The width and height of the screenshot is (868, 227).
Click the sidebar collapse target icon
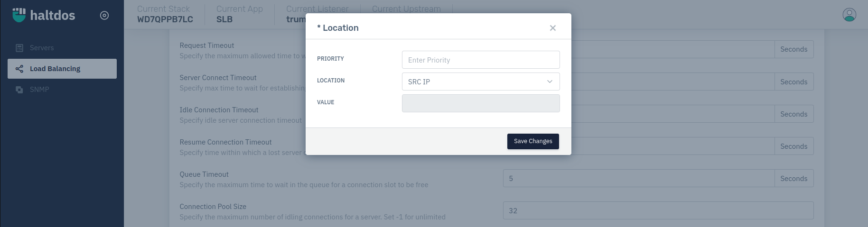tap(104, 16)
